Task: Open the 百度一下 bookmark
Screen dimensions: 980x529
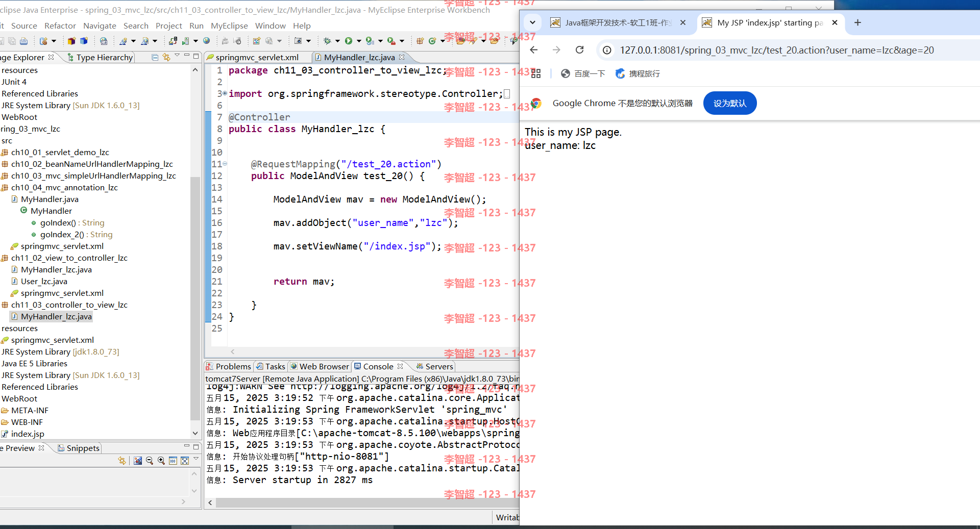Action: (x=583, y=73)
